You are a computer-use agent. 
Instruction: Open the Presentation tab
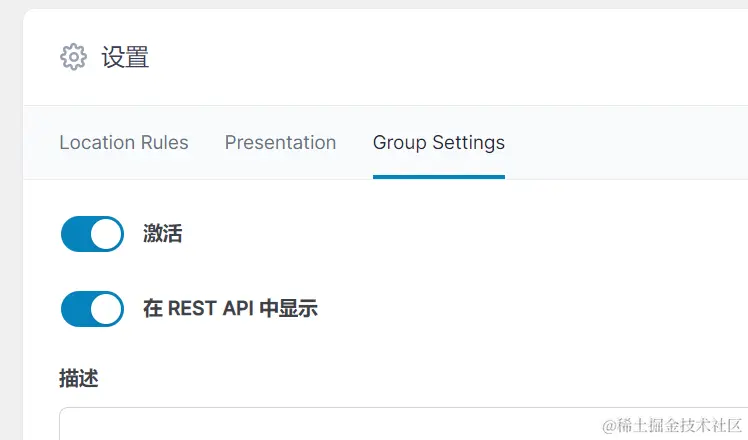[x=280, y=143]
